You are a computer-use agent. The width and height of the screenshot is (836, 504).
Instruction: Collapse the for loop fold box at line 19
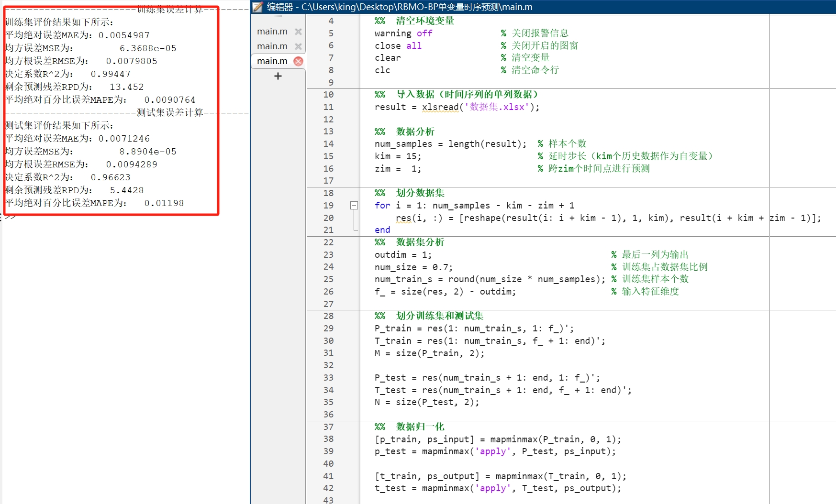point(354,205)
